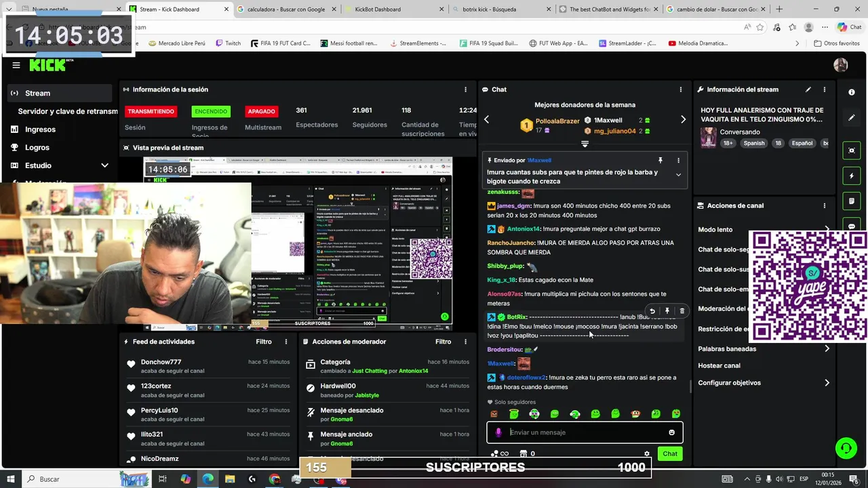Open Ingresos in the left sidebar

click(40, 129)
